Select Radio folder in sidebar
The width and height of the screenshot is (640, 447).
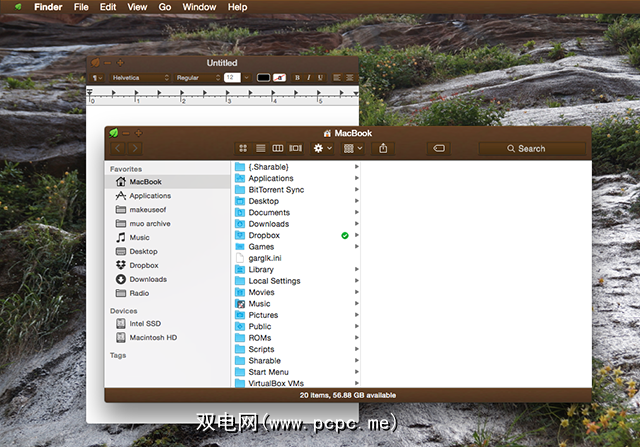(x=167, y=293)
